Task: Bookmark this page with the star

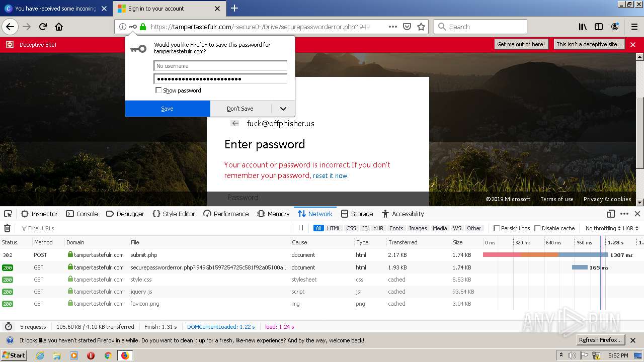Action: click(421, 27)
